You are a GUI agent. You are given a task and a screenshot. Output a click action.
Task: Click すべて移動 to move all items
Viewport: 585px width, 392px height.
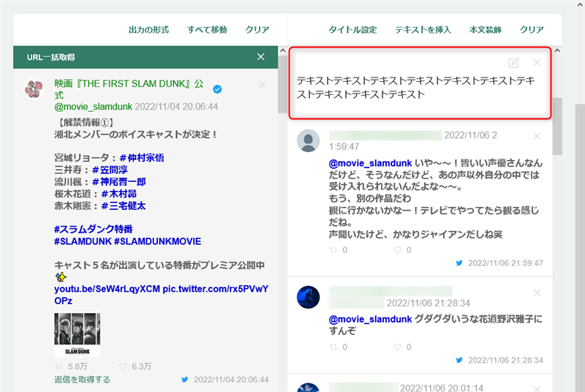(207, 29)
